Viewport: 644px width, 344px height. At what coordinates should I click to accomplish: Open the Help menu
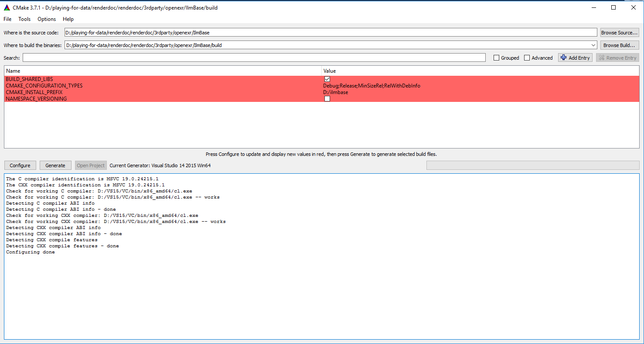point(68,19)
